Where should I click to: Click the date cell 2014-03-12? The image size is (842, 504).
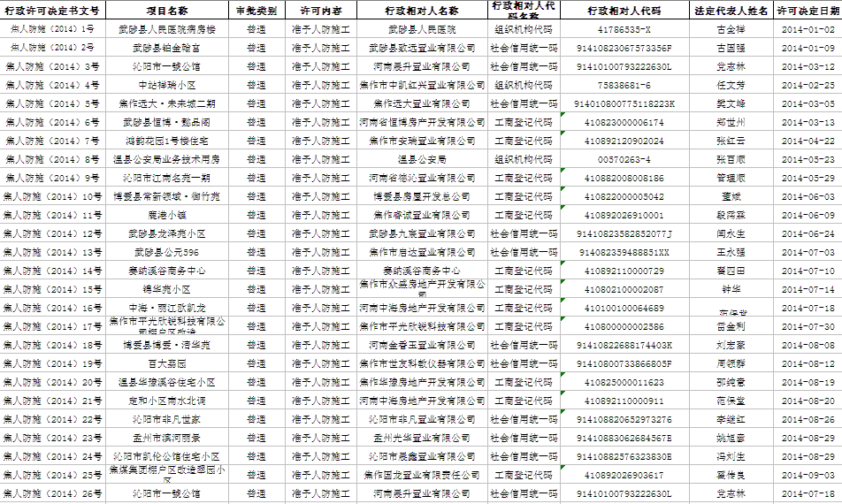click(x=808, y=66)
